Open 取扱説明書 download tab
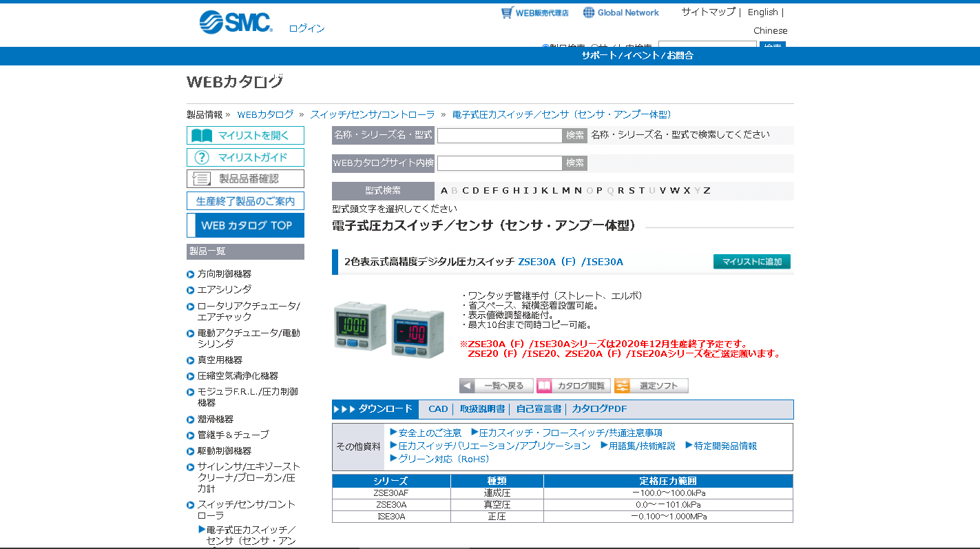Screen dimensions: 980x549 482,409
